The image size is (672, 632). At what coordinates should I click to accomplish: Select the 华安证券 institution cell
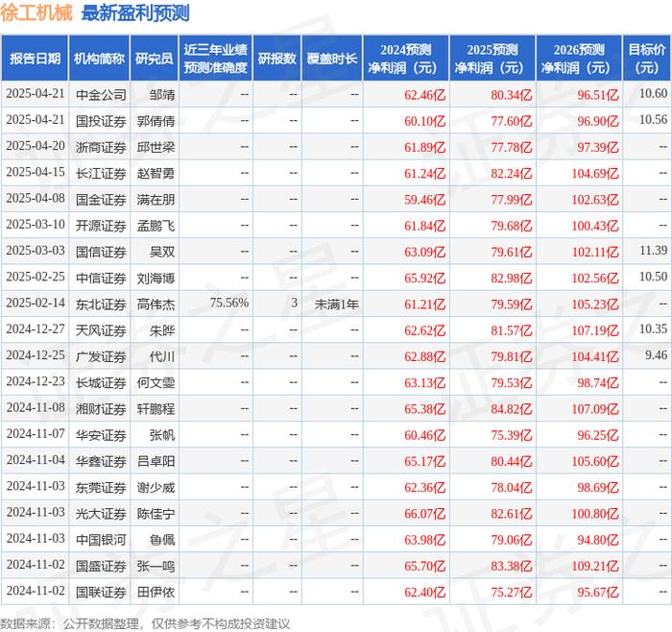(101, 435)
